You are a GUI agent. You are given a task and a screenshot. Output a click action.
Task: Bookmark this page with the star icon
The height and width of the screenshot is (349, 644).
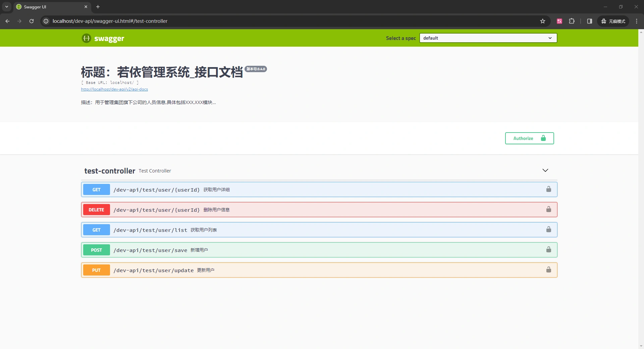pos(543,21)
